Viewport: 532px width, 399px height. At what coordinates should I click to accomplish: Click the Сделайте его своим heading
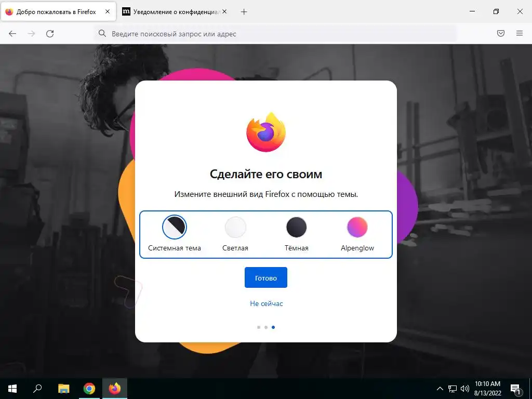tap(266, 174)
